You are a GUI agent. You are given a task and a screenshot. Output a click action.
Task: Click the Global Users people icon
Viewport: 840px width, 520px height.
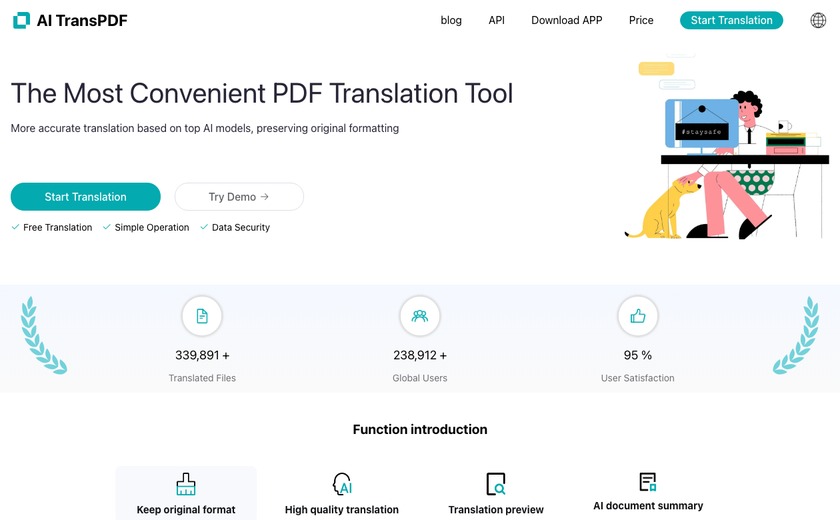click(x=419, y=316)
